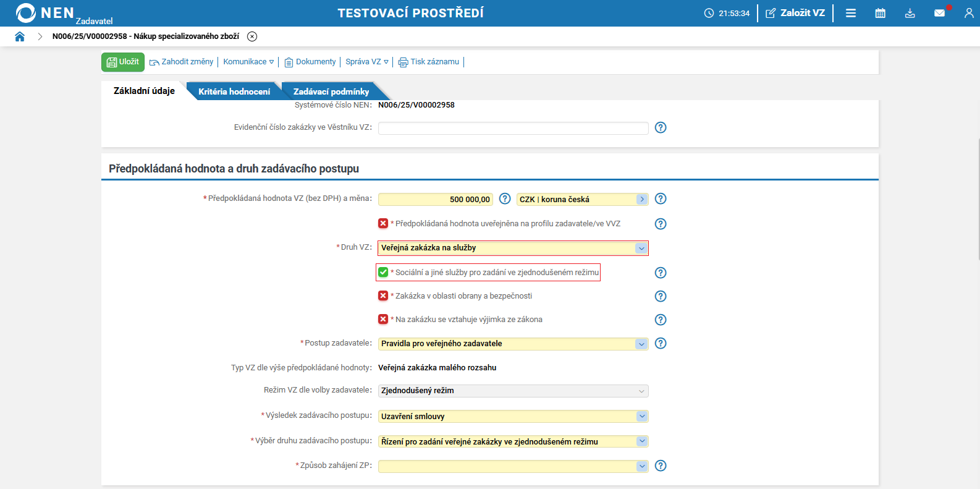This screenshot has width=980, height=489.
Task: Switch to Zadávací podmínky tab
Action: pyautogui.click(x=331, y=91)
